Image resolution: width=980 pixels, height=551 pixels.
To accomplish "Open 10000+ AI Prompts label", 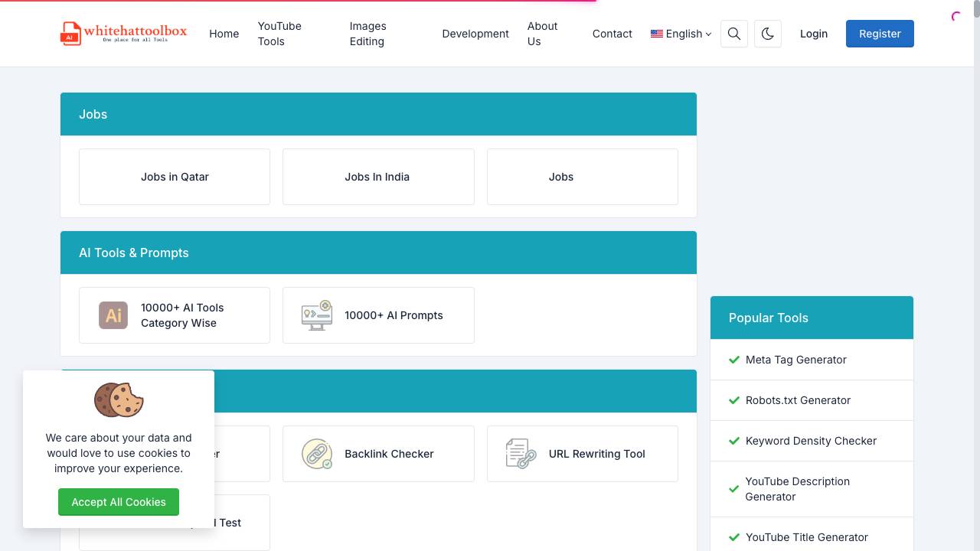I will pos(394,315).
